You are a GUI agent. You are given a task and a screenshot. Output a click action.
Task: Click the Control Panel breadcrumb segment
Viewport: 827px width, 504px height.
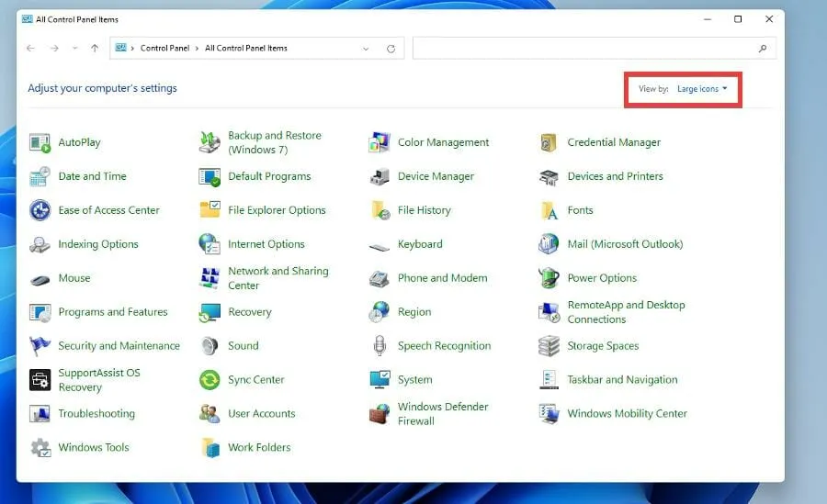(164, 49)
